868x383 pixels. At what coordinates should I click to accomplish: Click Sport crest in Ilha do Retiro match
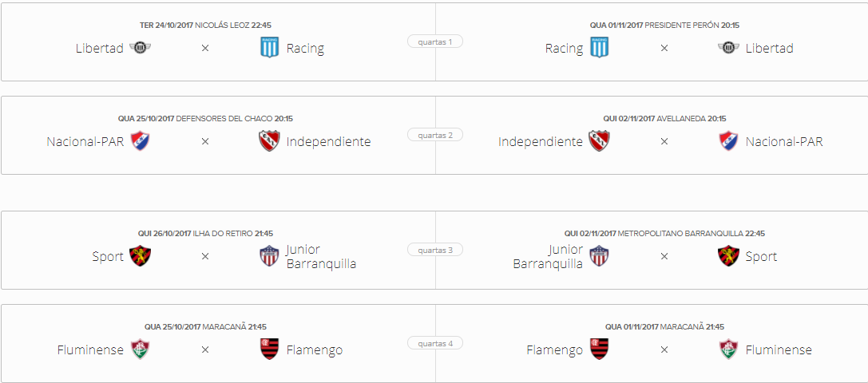tap(140, 256)
